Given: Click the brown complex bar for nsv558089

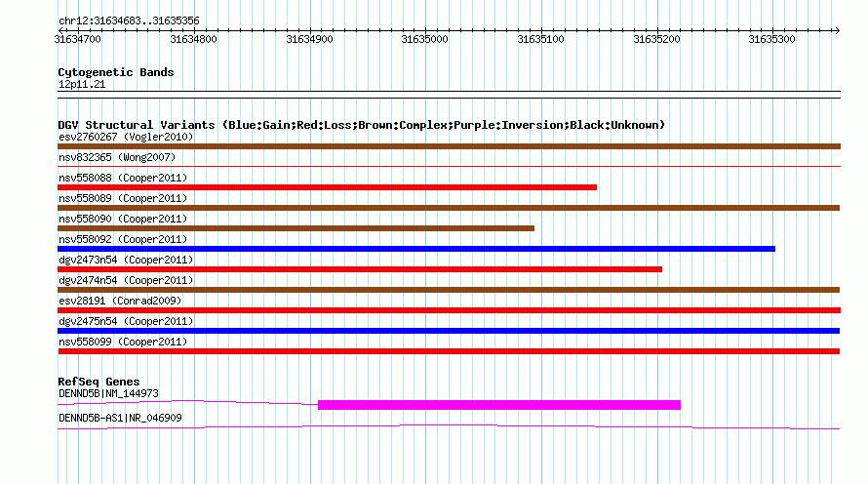Looking at the screenshot, I should (449, 208).
